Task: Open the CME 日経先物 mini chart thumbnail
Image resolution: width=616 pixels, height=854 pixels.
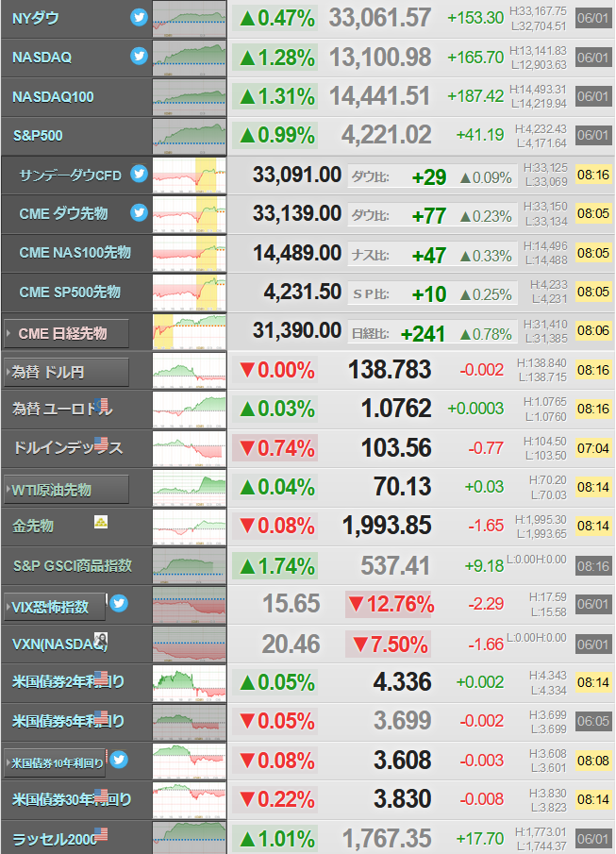Action: [189, 331]
